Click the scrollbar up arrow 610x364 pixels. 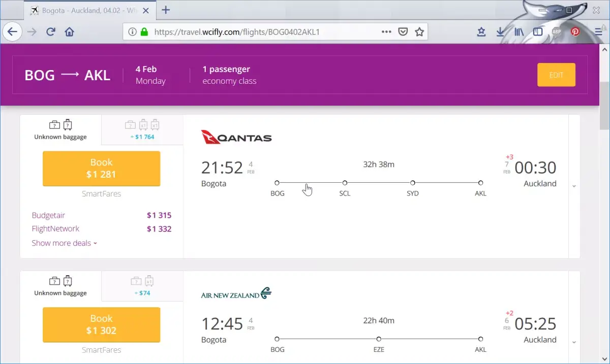click(604, 49)
